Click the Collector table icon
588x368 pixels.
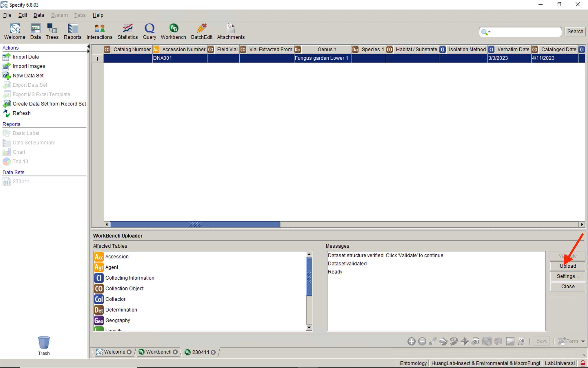[x=99, y=299]
